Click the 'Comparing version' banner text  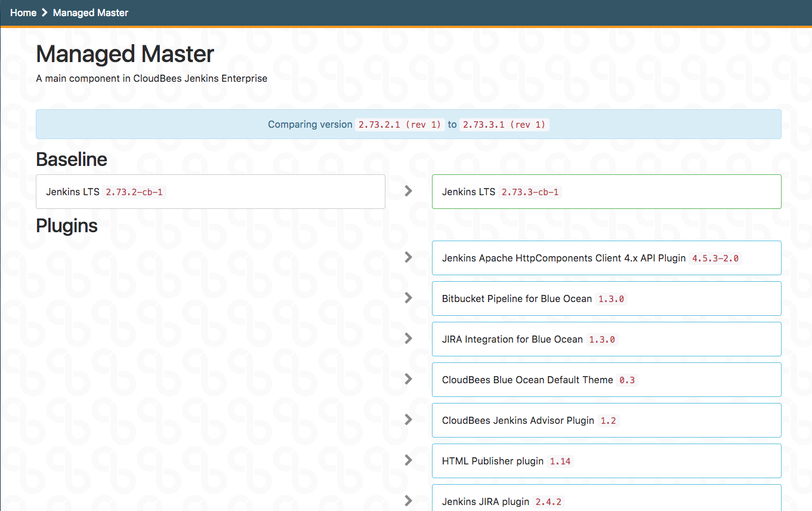click(310, 124)
